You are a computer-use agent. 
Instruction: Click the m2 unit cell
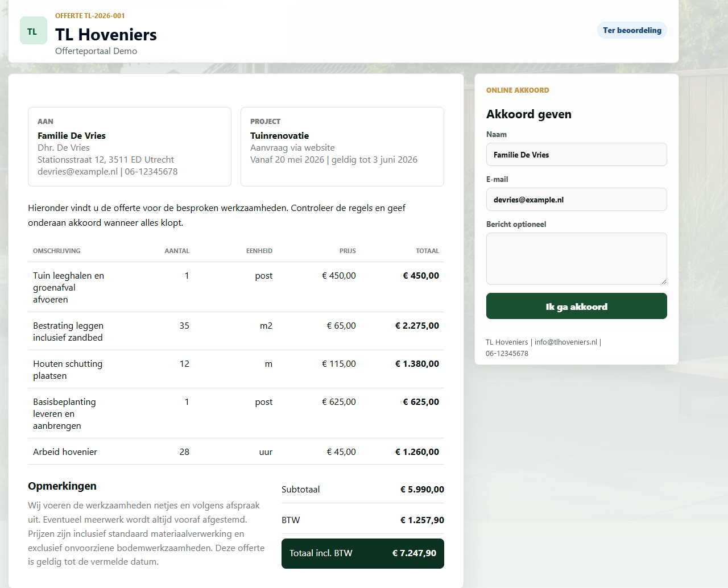click(x=266, y=326)
